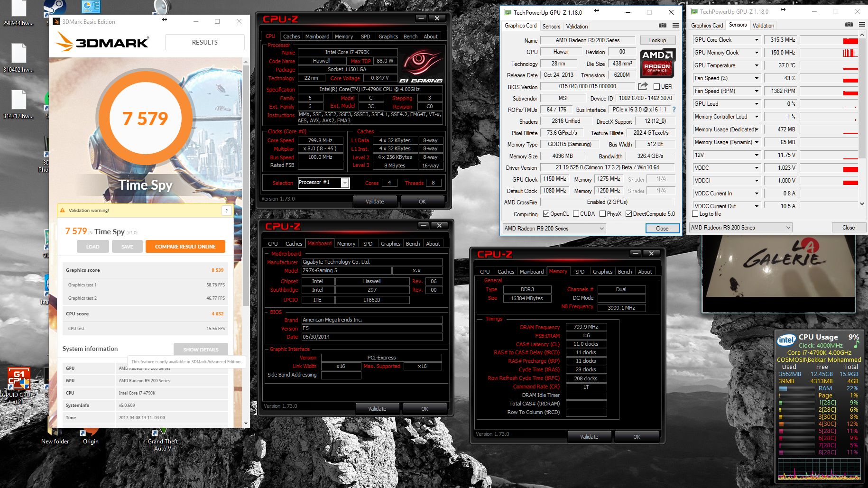Viewport: 868px width, 488px height.
Task: Click the GPU-Z Sensors window title icon
Action: [694, 11]
